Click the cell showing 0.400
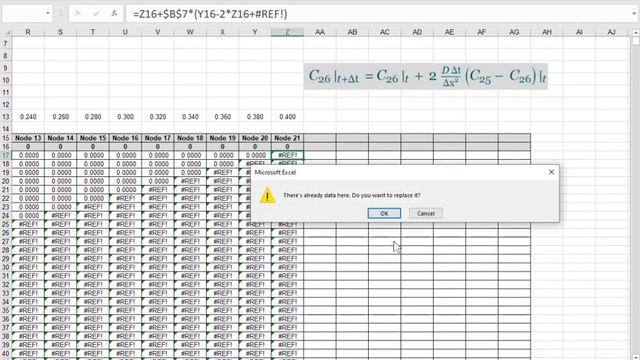Image resolution: width=640 pixels, height=360 pixels. coord(287,117)
